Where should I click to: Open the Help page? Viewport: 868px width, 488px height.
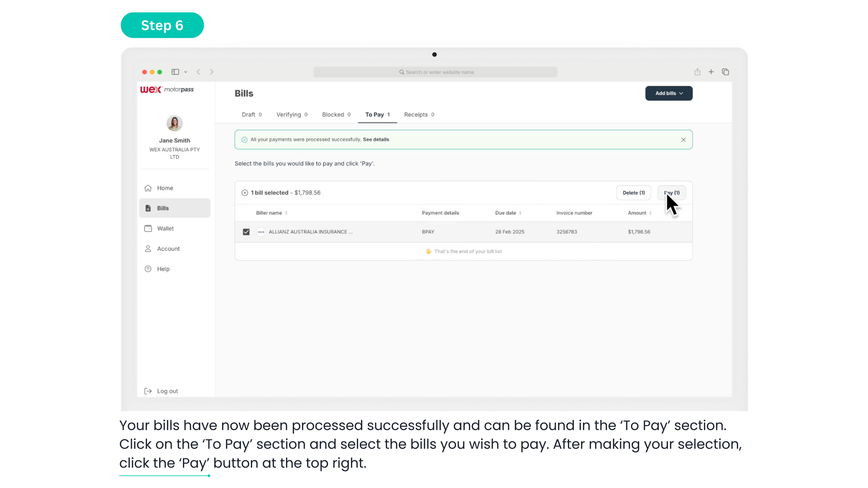(163, 269)
